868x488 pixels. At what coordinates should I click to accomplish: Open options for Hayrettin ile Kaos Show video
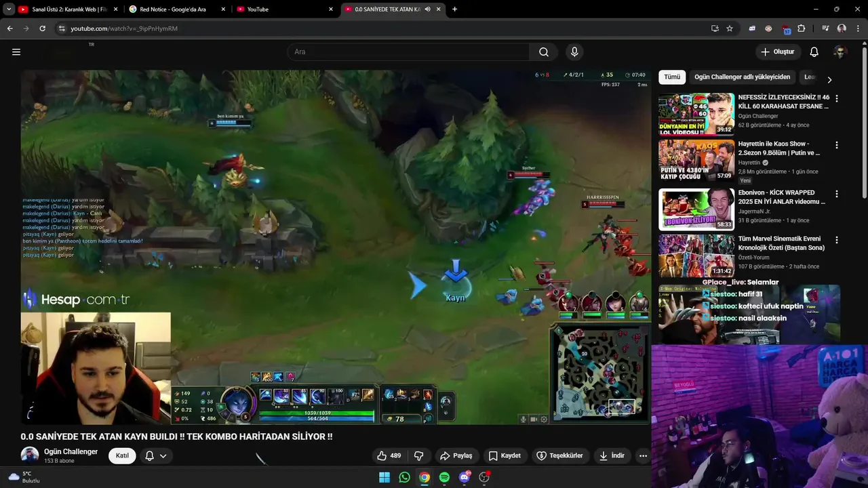[x=836, y=144]
